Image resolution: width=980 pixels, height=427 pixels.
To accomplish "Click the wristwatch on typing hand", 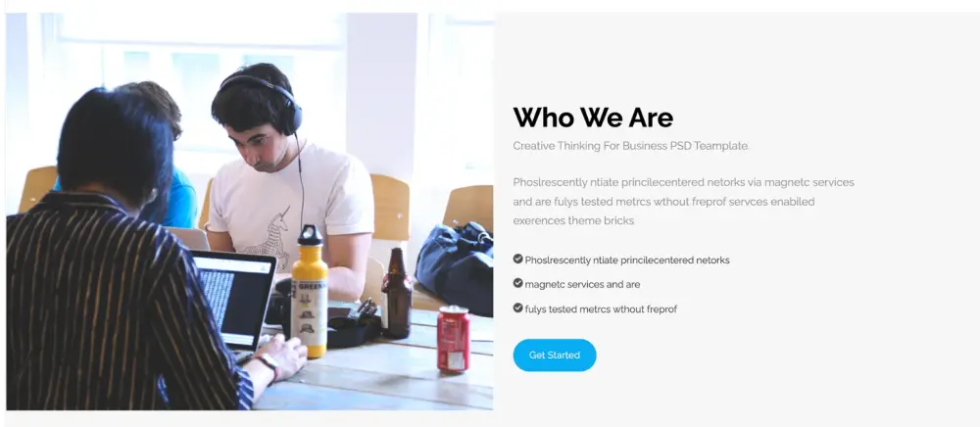I will coord(269,364).
